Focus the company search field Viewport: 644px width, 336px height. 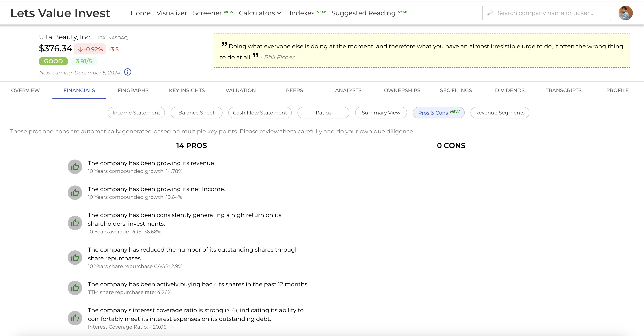[x=547, y=13]
